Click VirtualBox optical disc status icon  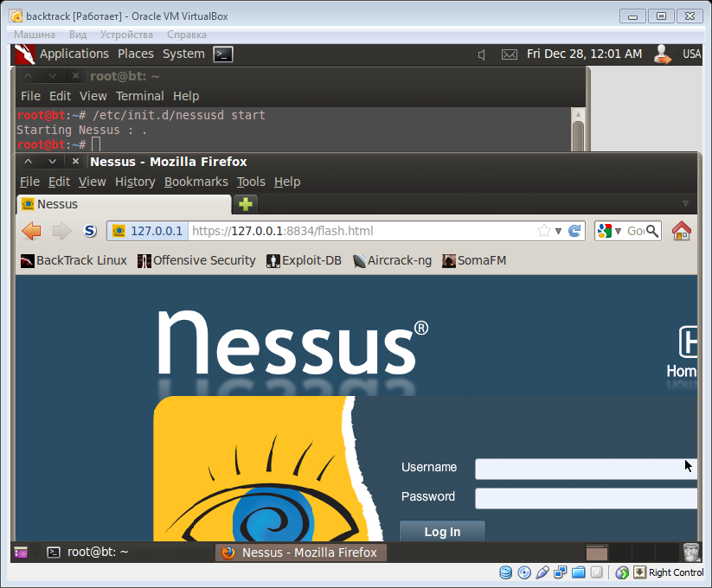click(x=524, y=572)
